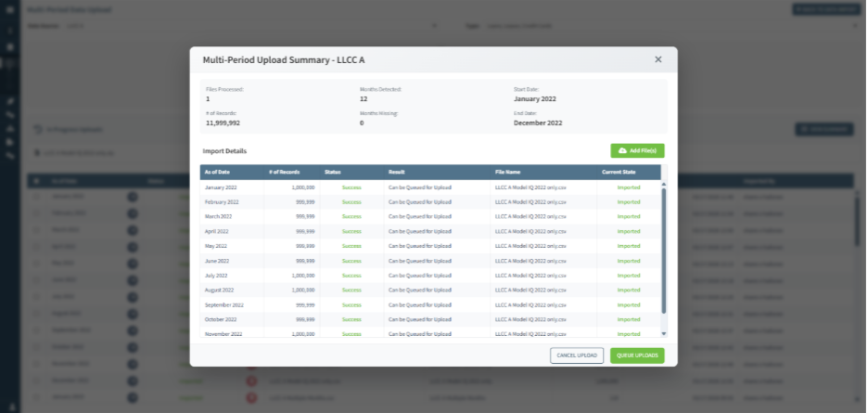The height and width of the screenshot is (413, 868).
Task: Click the file name in the May 2022 row
Action: pos(530,246)
